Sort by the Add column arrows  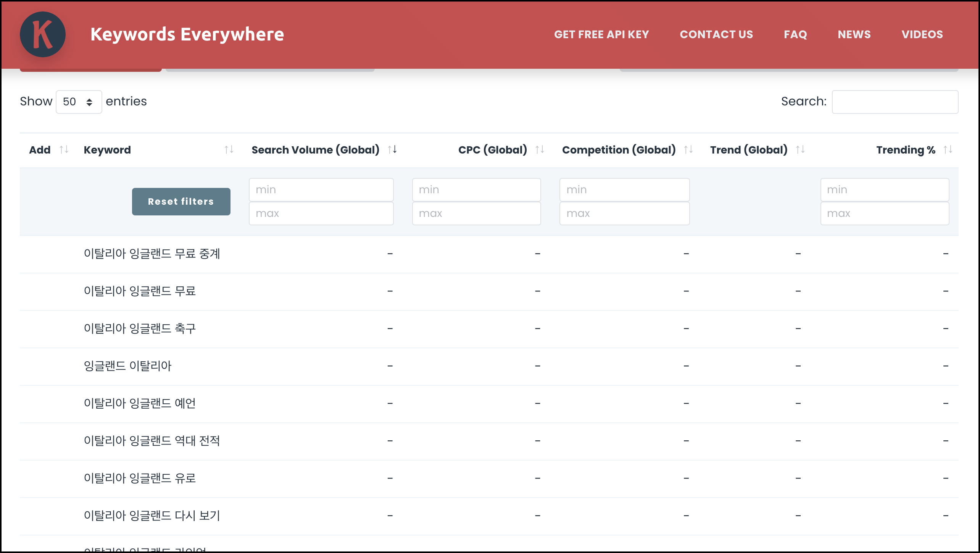64,149
